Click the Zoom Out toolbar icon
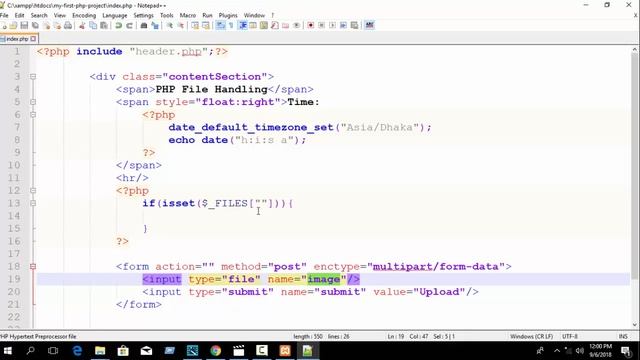 coord(180,25)
